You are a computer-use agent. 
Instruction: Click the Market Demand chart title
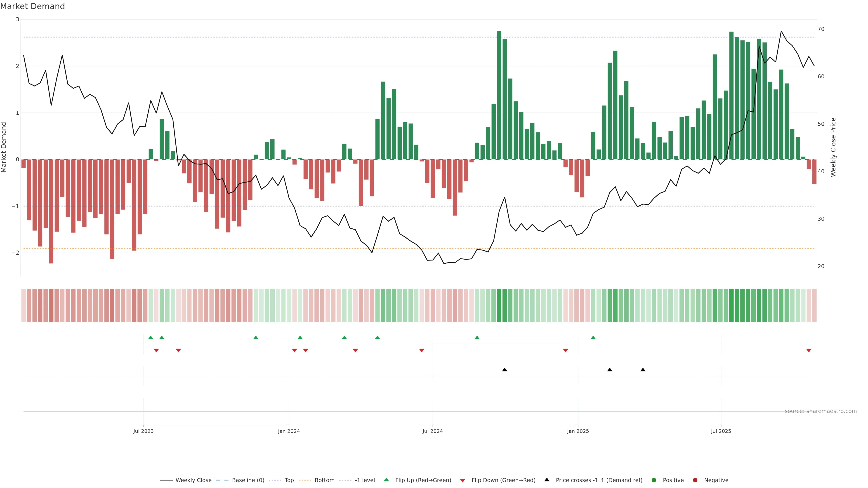coord(32,6)
